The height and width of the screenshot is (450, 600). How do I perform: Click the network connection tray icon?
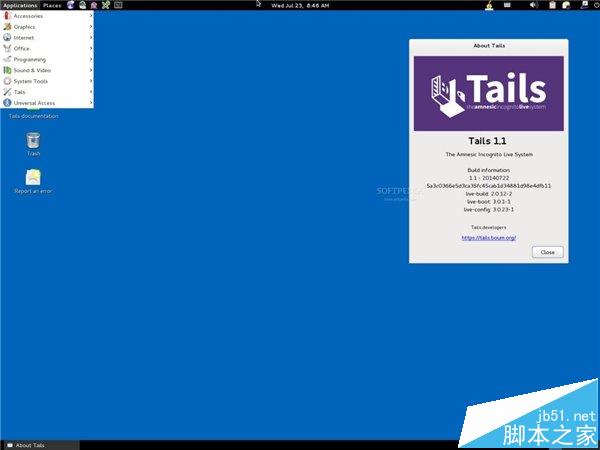(585, 5)
